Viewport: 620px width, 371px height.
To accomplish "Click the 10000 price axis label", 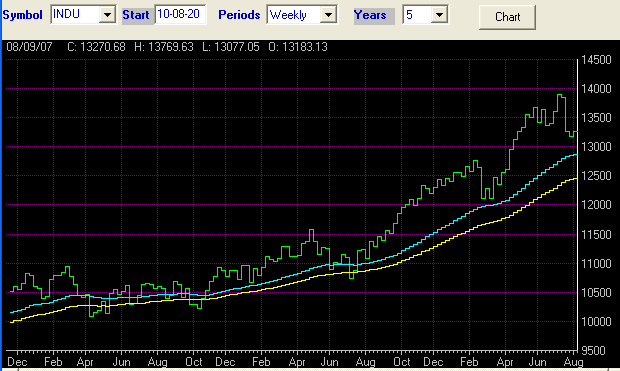I will 596,322.
